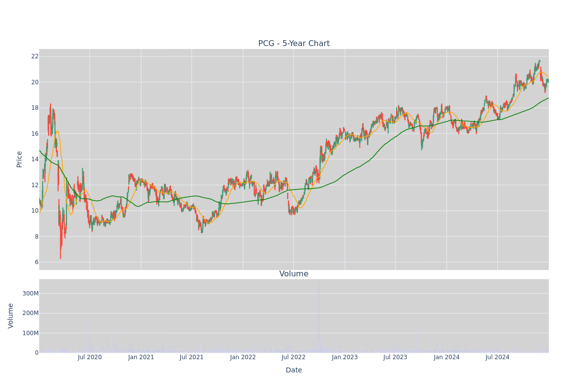
Task: Click volume axis tick "200M"
Action: point(30,313)
